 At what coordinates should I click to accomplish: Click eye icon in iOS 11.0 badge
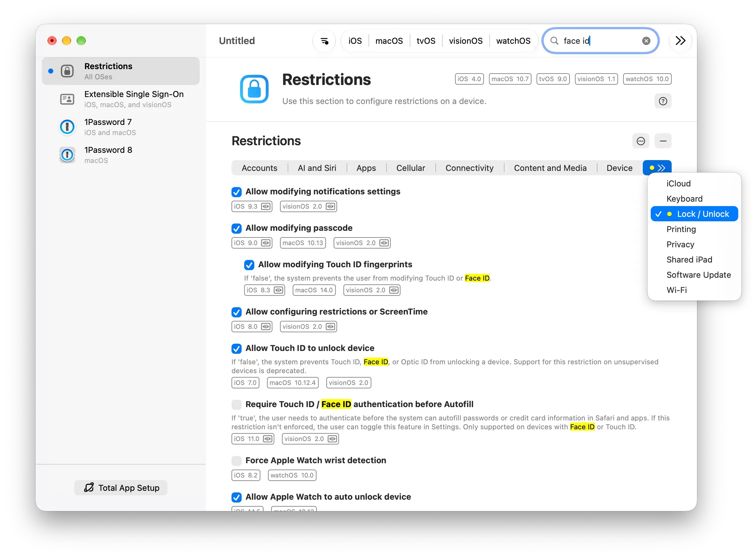[x=268, y=439]
